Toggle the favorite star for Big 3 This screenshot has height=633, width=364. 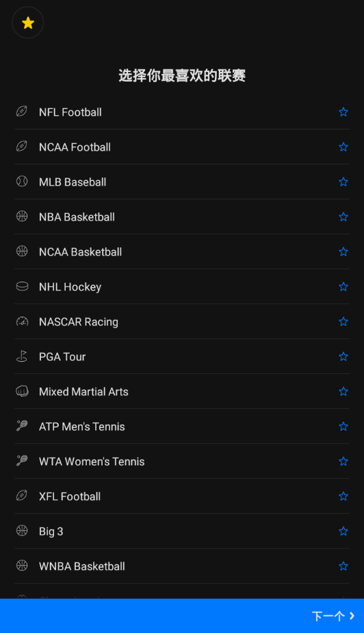coord(343,532)
